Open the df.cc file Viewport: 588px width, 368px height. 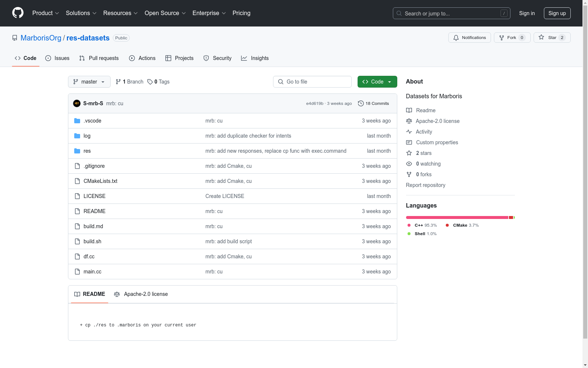[x=89, y=256]
